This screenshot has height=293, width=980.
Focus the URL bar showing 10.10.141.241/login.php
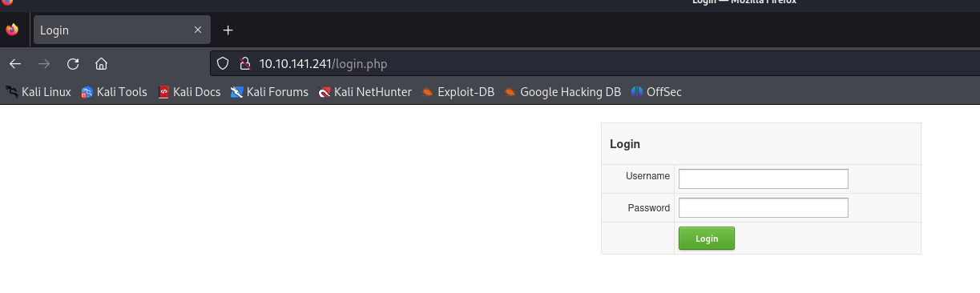(x=594, y=64)
